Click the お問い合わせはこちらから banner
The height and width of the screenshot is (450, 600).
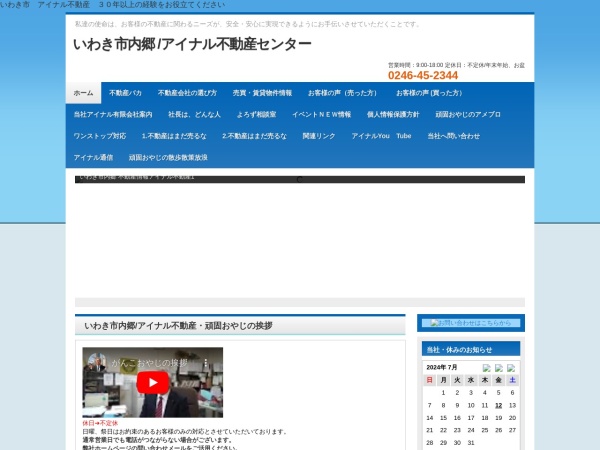471,323
